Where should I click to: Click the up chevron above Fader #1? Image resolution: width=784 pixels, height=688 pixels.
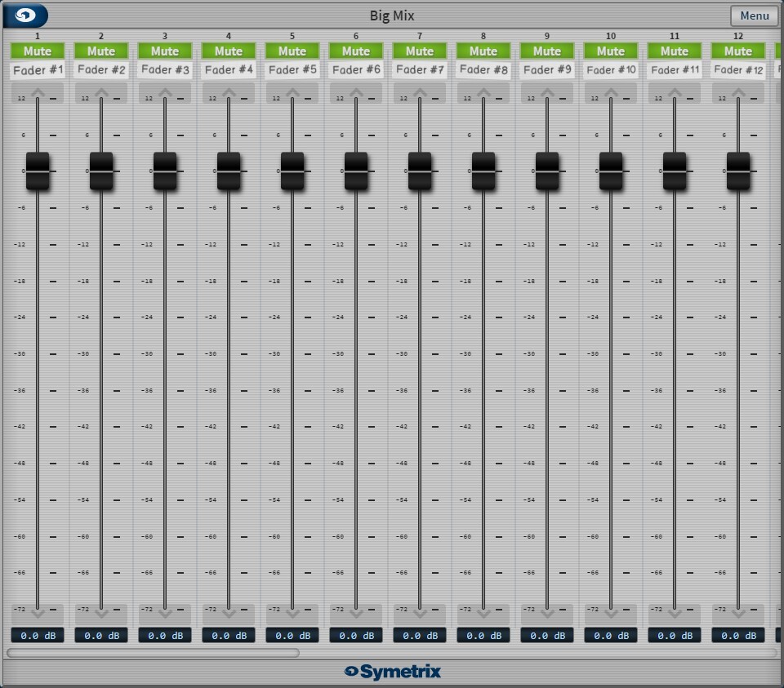[x=38, y=93]
